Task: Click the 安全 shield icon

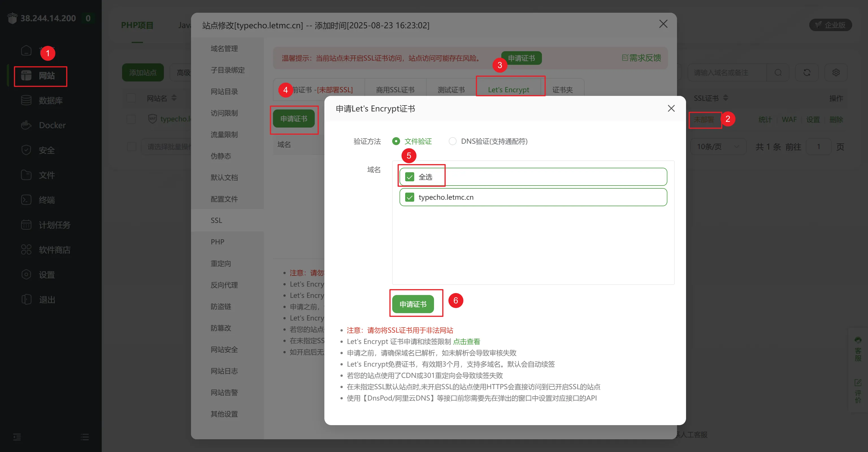Action: (x=26, y=150)
